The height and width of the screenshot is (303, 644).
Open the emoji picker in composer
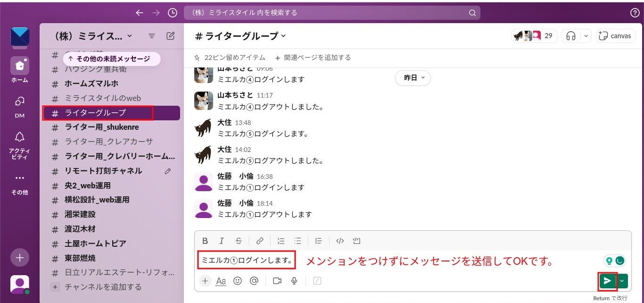(238, 281)
